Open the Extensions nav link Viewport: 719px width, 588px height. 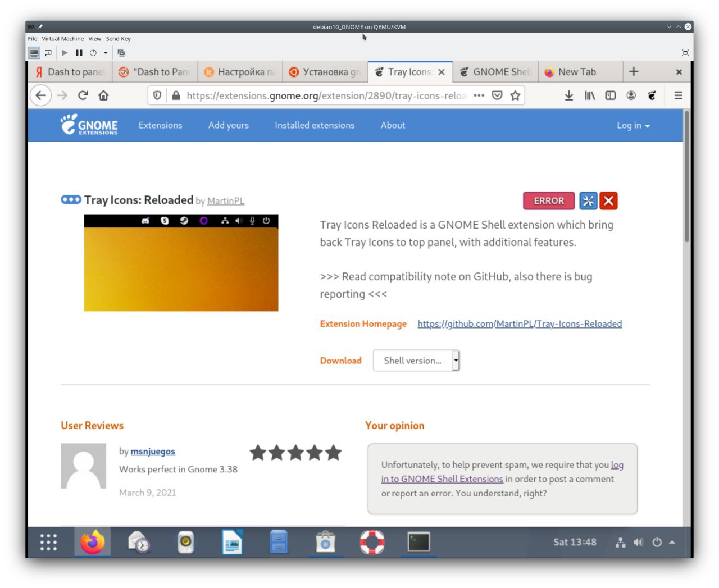(x=161, y=125)
